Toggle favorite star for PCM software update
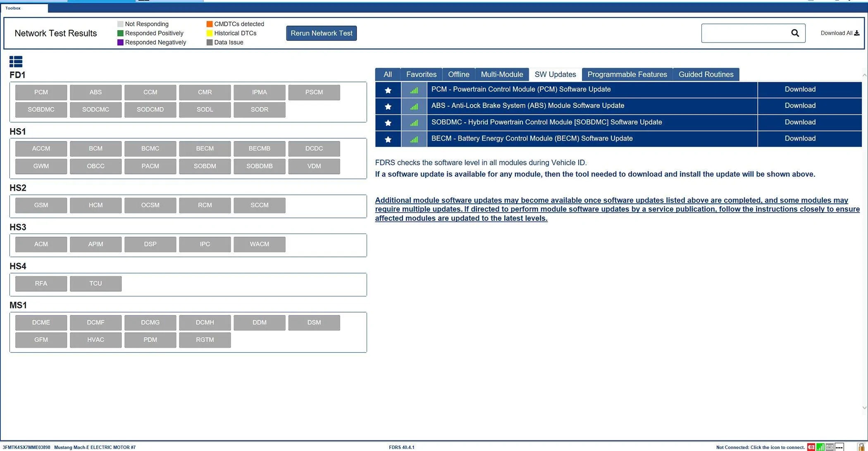The width and height of the screenshot is (868, 451). (388, 90)
